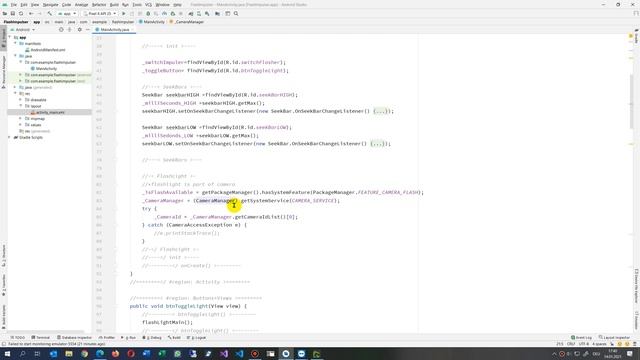This screenshot has height=360, width=640.
Task: Click the _CameraManager breadcrumb
Action: 187,22
